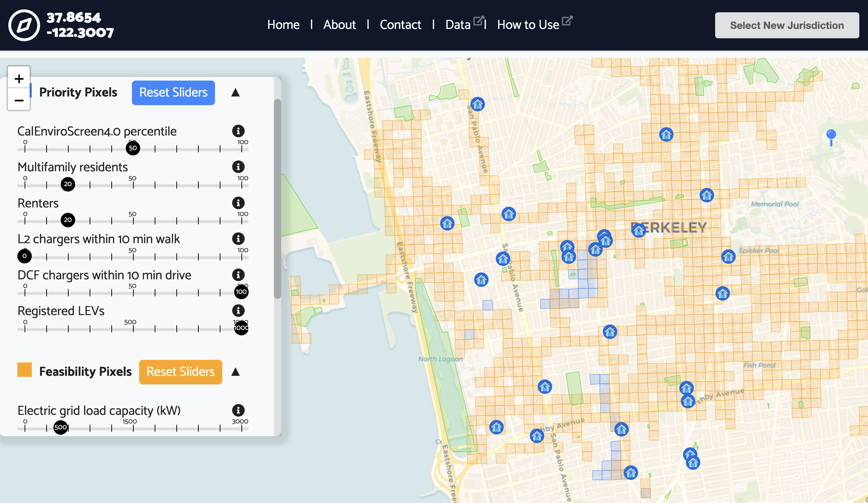
Task: Reset Sliders for Feasibility Pixels
Action: pos(181,372)
